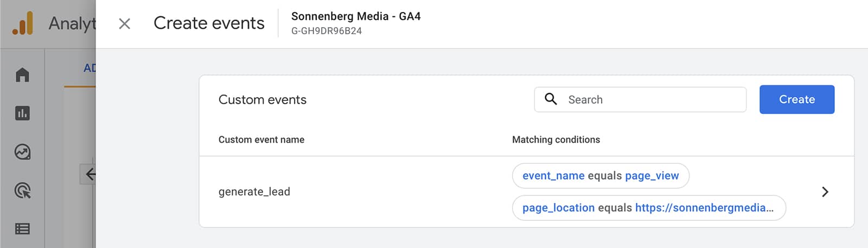Click the back arrow collapse button

pos(89,174)
